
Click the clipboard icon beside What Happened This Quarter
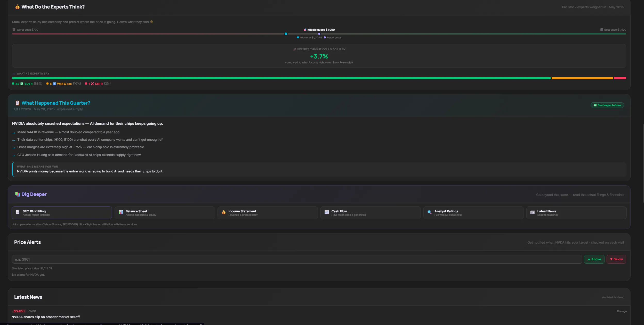[17, 103]
